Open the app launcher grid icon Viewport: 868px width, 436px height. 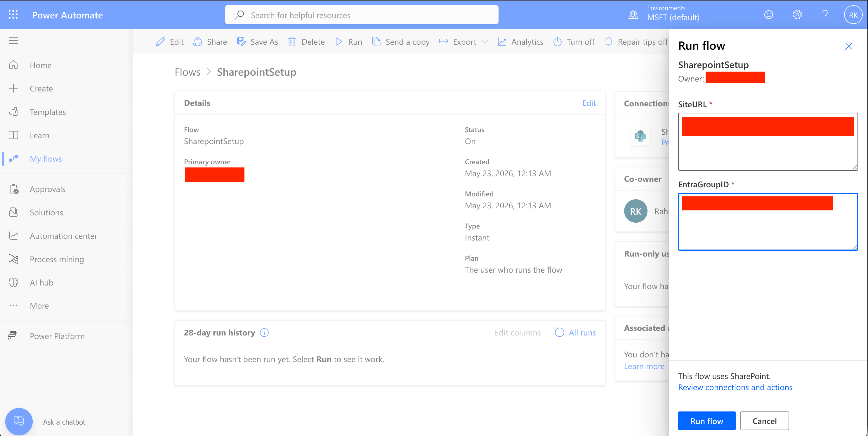coord(13,15)
